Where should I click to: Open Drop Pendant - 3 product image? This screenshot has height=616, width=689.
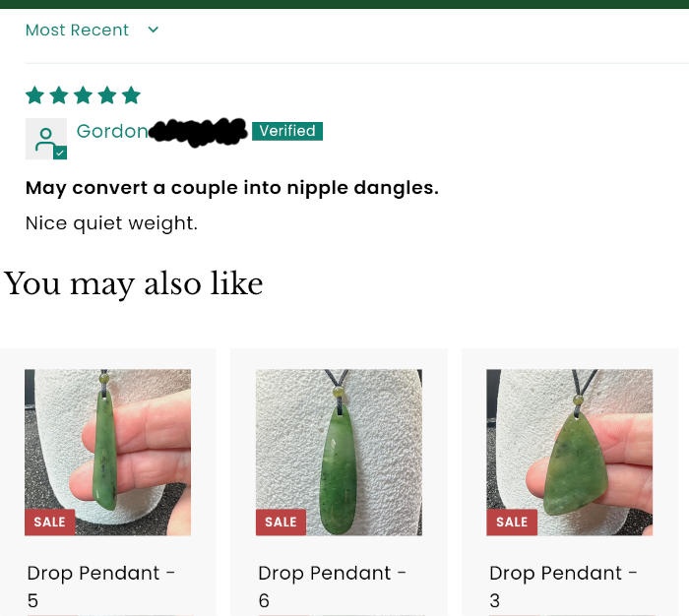570,453
